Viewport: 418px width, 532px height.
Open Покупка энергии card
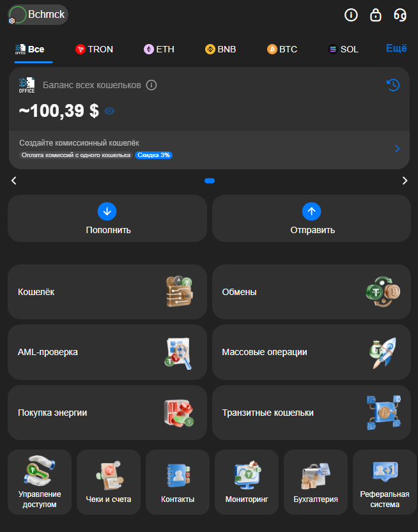tap(107, 413)
